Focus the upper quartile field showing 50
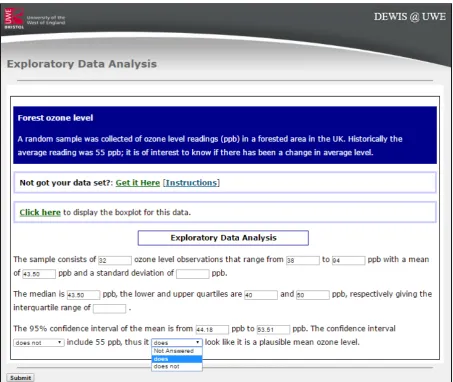The width and height of the screenshot is (453, 382). click(313, 295)
